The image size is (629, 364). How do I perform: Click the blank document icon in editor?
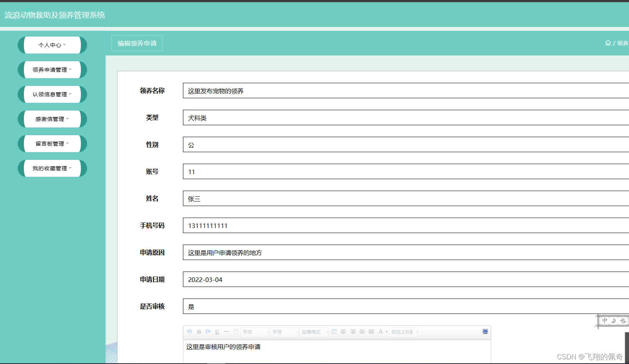pos(236,332)
